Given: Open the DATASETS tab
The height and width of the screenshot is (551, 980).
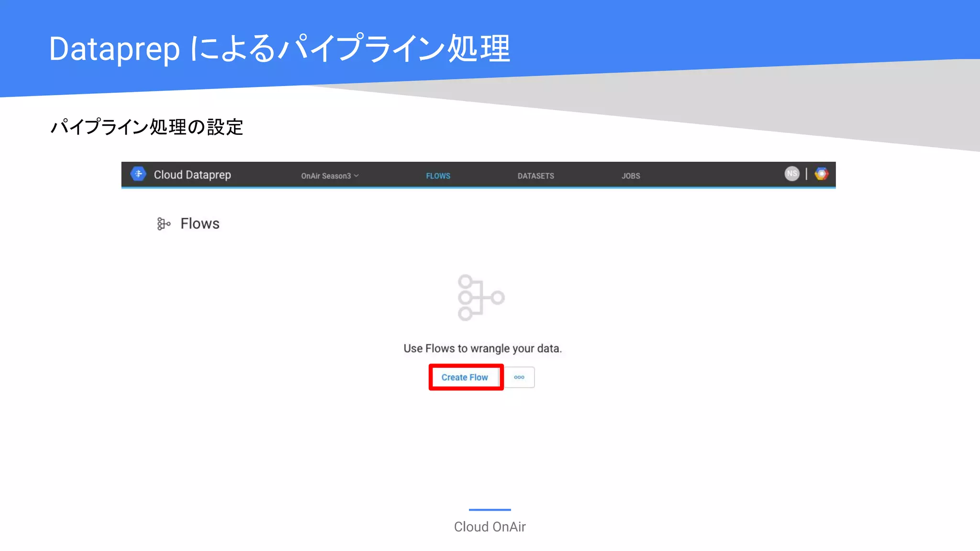Looking at the screenshot, I should pos(536,176).
